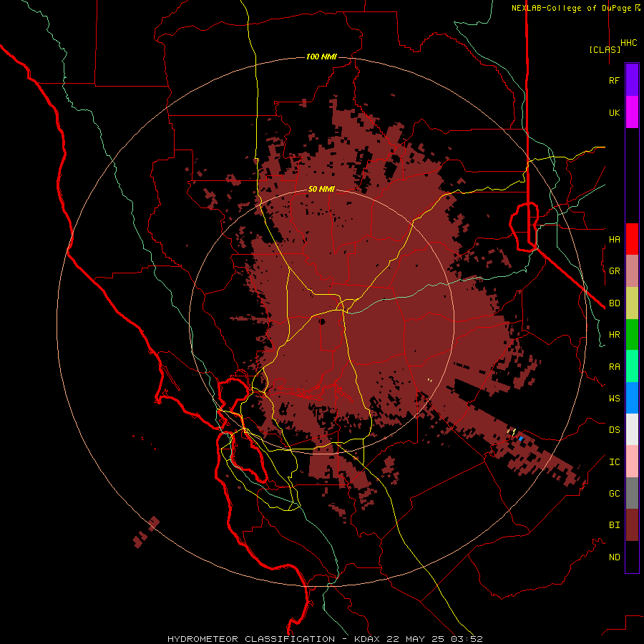Click the "HR" legend label
Screen dimensions: 644x644
pyautogui.click(x=614, y=335)
